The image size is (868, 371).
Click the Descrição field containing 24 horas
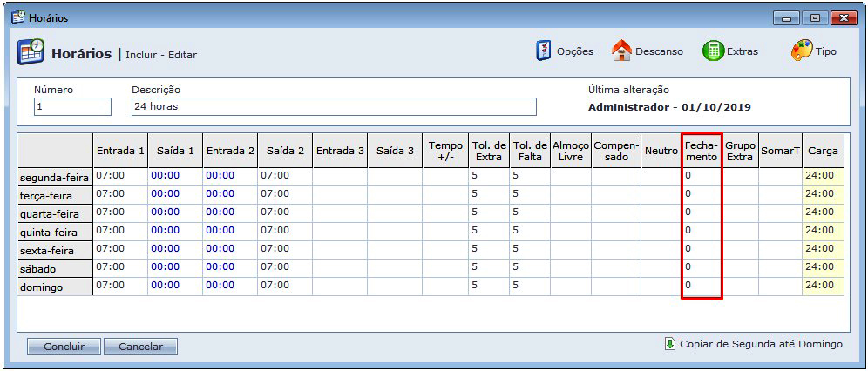(334, 106)
